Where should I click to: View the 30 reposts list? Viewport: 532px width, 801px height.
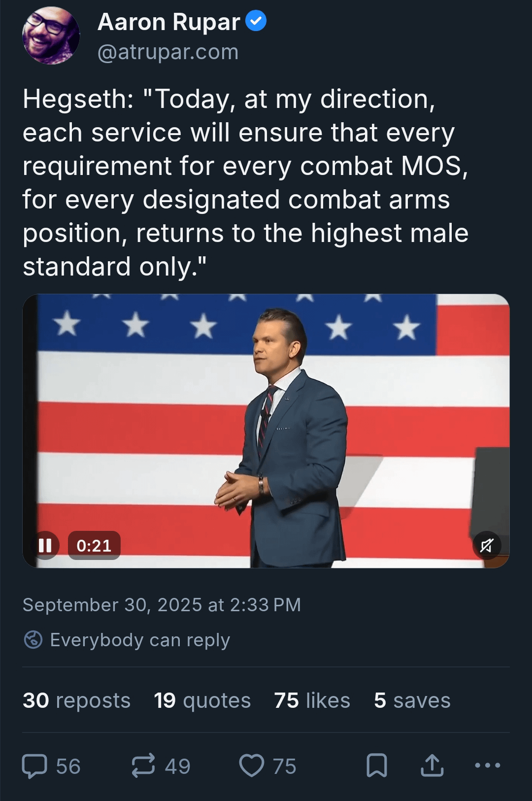tap(76, 700)
